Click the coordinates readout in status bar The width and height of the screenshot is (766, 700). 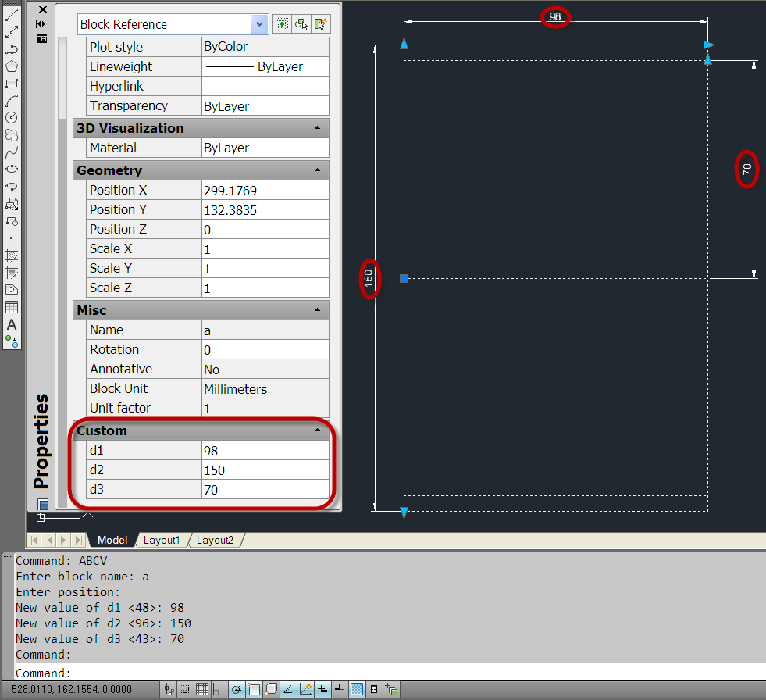[x=72, y=689]
